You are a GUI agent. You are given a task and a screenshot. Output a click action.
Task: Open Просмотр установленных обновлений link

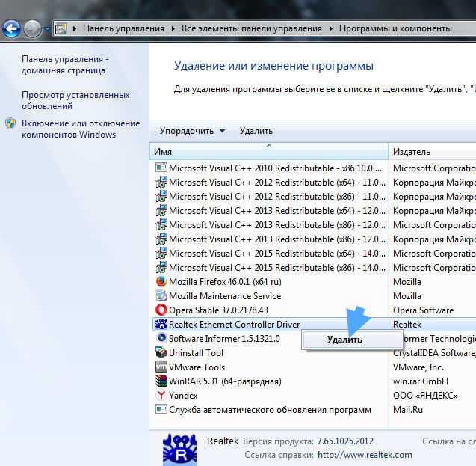pyautogui.click(x=75, y=100)
